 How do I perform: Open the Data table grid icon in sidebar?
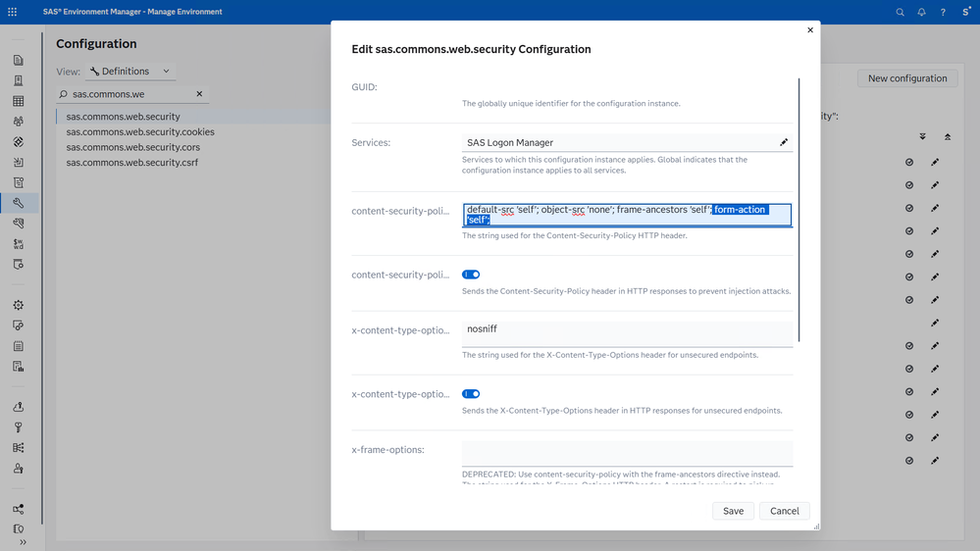coord(18,101)
